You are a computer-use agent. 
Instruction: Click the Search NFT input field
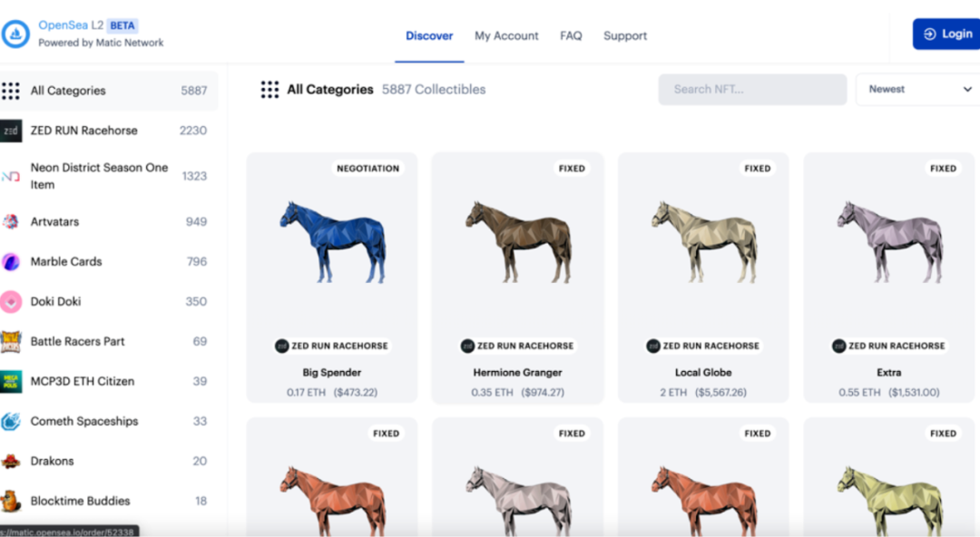(751, 89)
